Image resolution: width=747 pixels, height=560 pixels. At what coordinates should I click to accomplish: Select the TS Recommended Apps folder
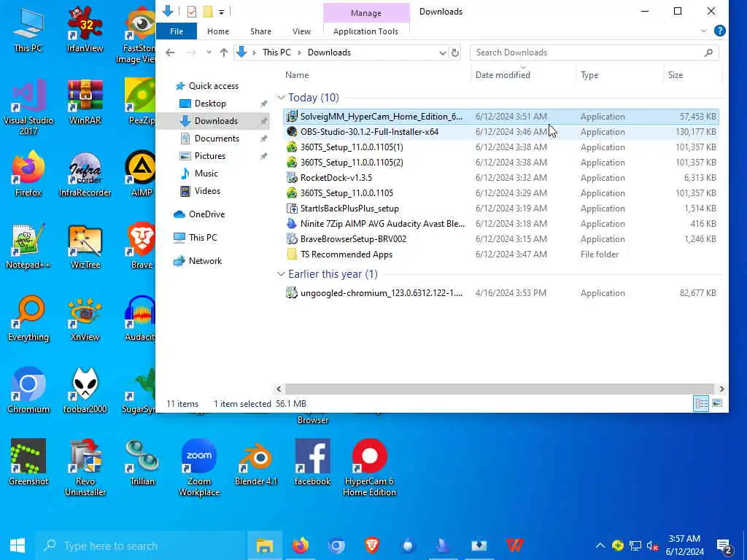(500, 254)
